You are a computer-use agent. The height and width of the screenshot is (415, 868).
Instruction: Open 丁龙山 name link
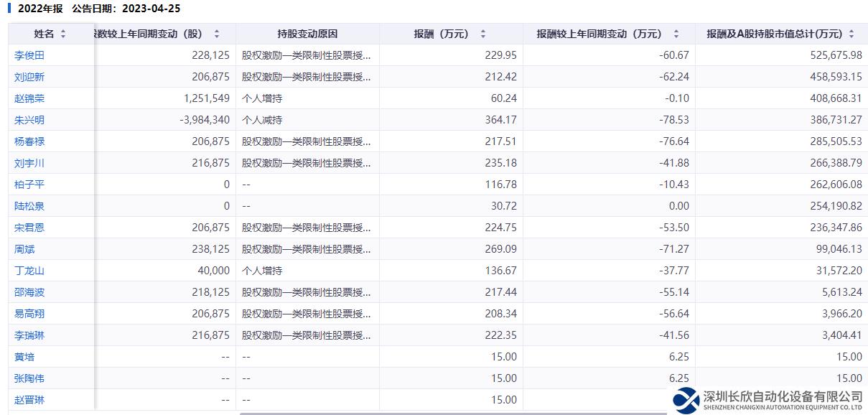tap(29, 271)
